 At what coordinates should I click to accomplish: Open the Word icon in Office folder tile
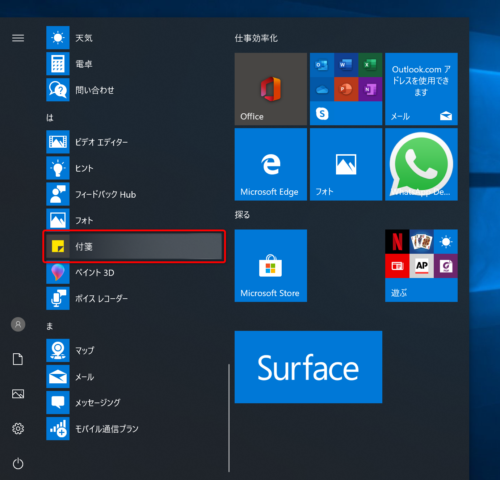(346, 65)
